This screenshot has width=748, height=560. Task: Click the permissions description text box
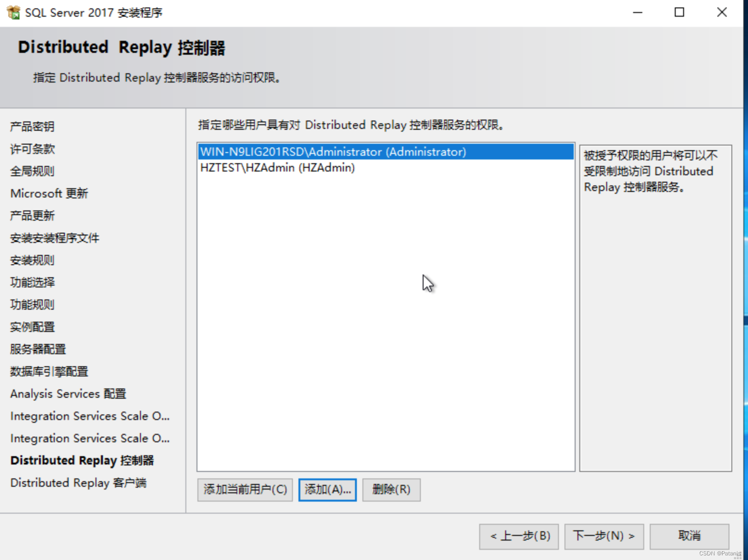pos(655,308)
